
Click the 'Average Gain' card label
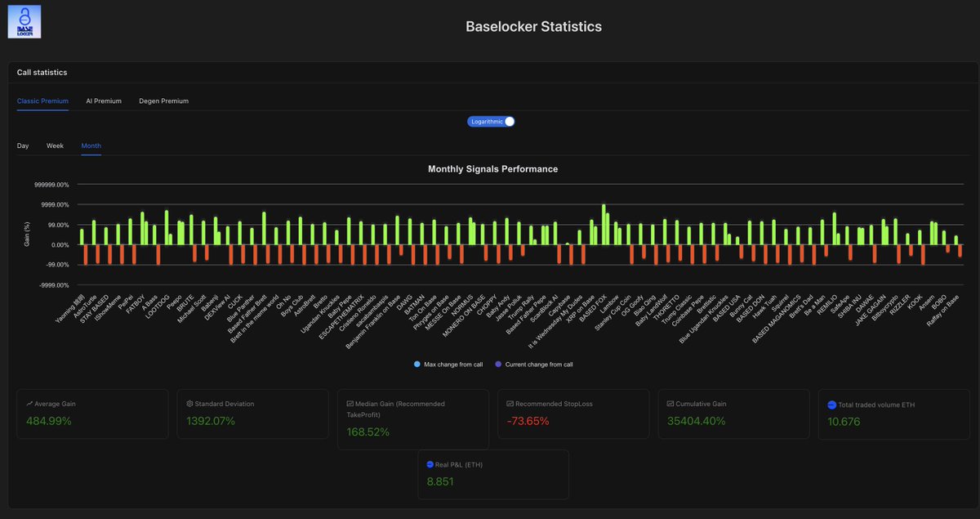(56, 404)
